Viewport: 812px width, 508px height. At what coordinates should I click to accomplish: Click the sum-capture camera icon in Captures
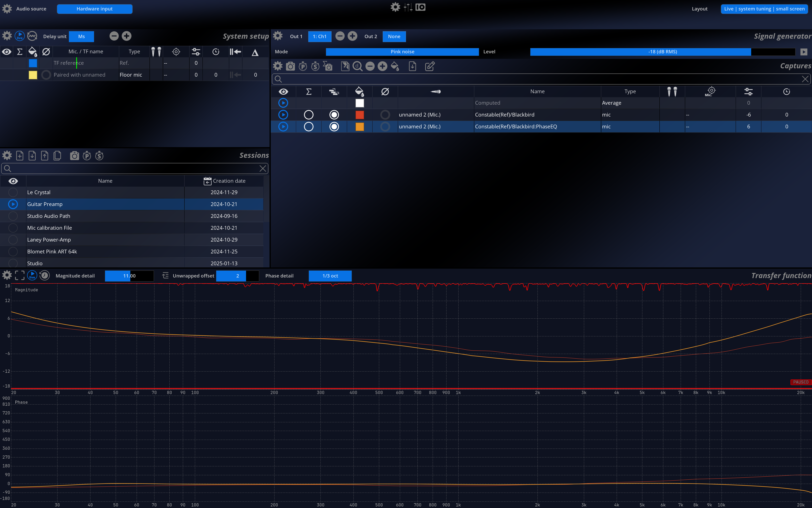point(328,66)
